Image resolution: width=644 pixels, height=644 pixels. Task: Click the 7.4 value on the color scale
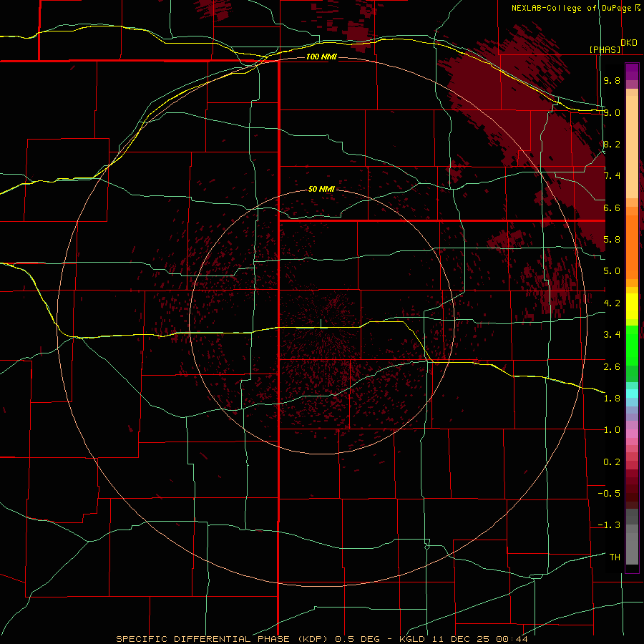(x=612, y=176)
